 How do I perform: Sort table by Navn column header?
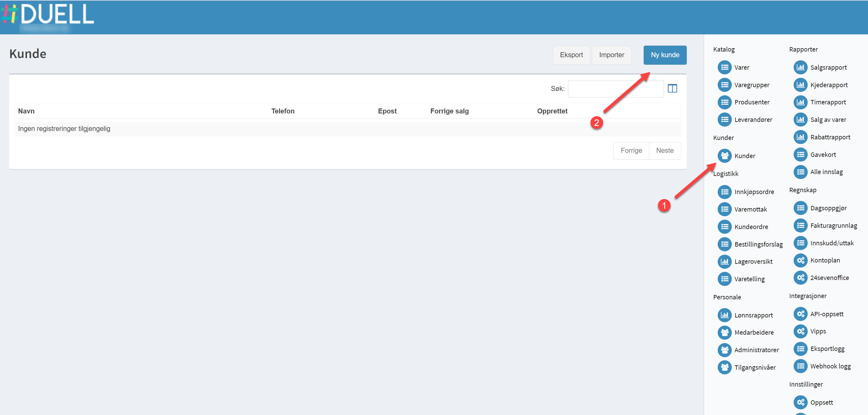pos(26,111)
